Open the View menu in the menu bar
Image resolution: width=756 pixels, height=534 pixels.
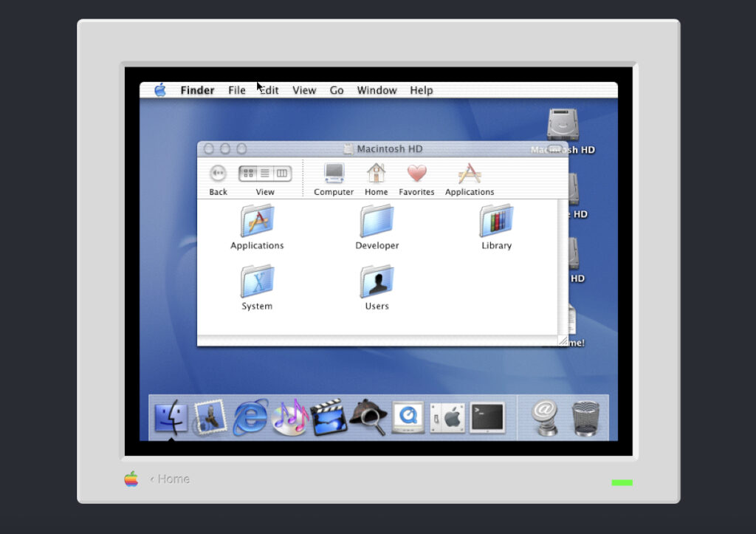[x=304, y=90]
